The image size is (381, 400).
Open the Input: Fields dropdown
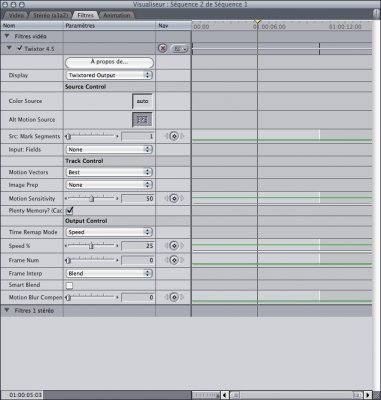coord(109,149)
